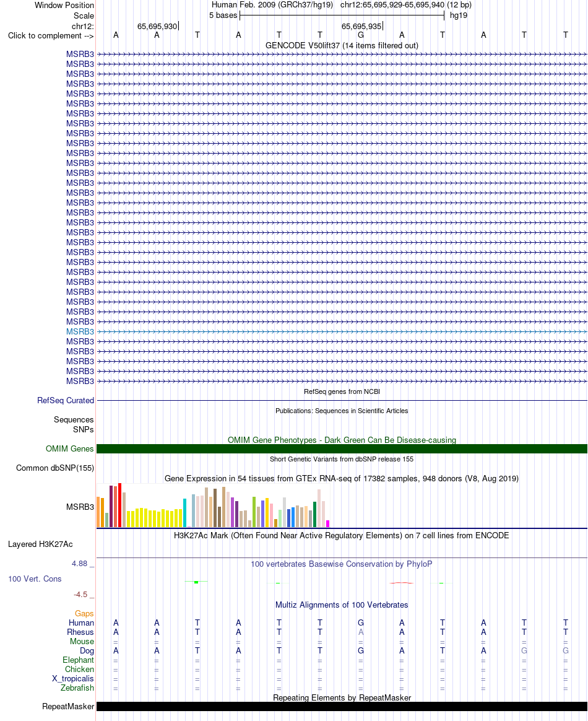Viewport: 588px width, 721px height.
Task: Click the 65,695,935 coordinate marker
Action: [x=361, y=26]
